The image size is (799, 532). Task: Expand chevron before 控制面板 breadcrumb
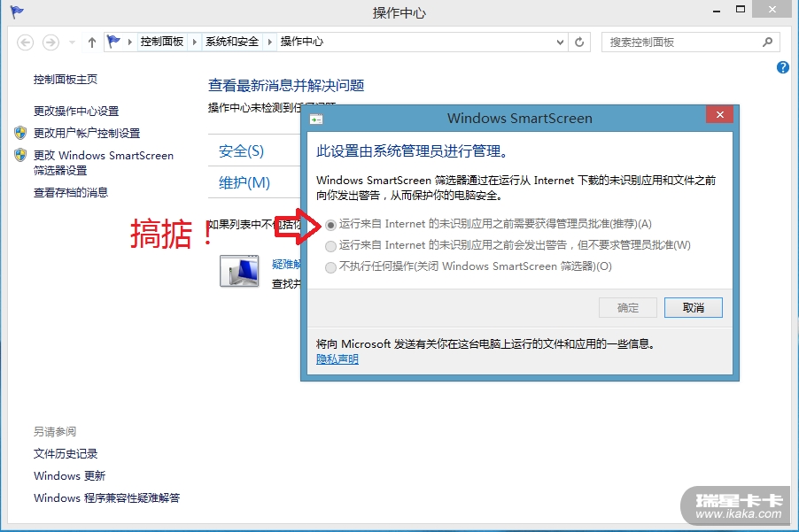[x=130, y=42]
